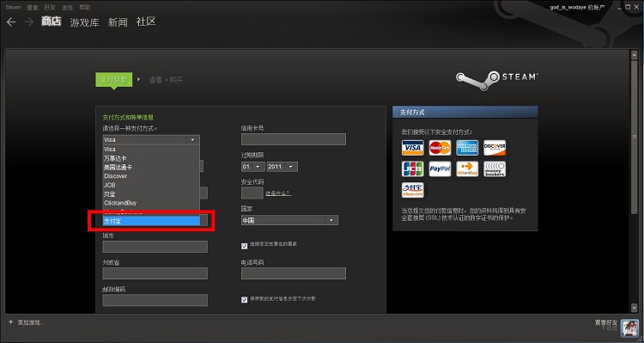Focus the 州或省 input field
The height and width of the screenshot is (343, 644).
pos(155,273)
